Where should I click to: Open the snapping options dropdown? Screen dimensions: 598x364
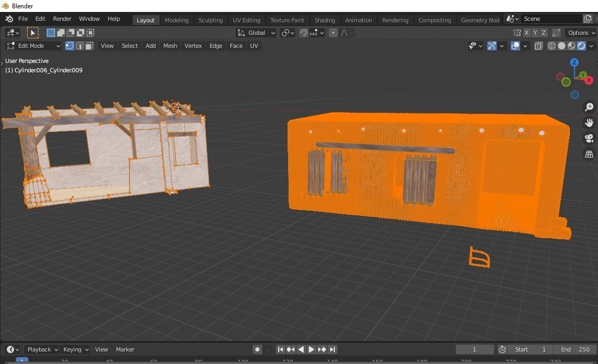click(x=317, y=33)
